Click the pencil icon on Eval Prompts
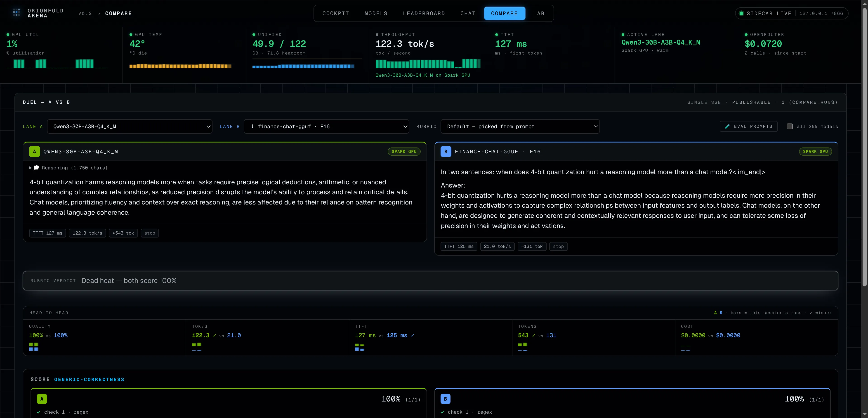 (727, 126)
